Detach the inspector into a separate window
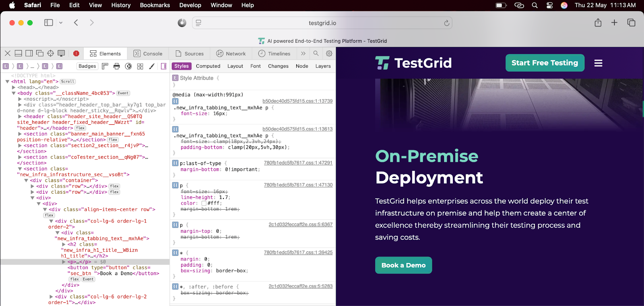This screenshot has width=644, height=306. point(40,53)
